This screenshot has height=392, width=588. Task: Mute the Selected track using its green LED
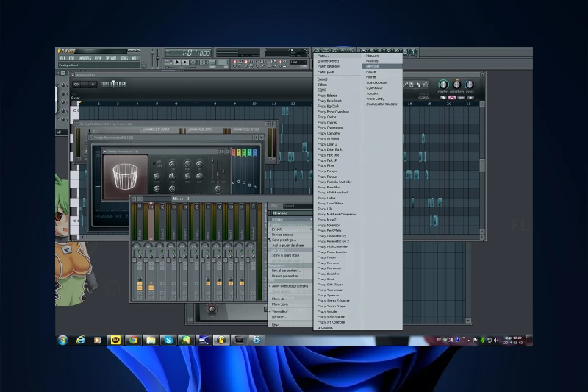pyautogui.click(x=252, y=251)
